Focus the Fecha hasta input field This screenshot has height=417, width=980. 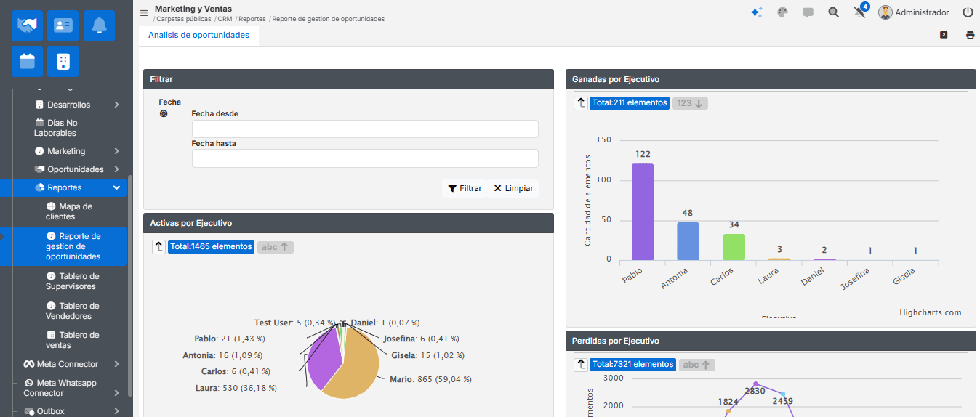[x=365, y=158]
